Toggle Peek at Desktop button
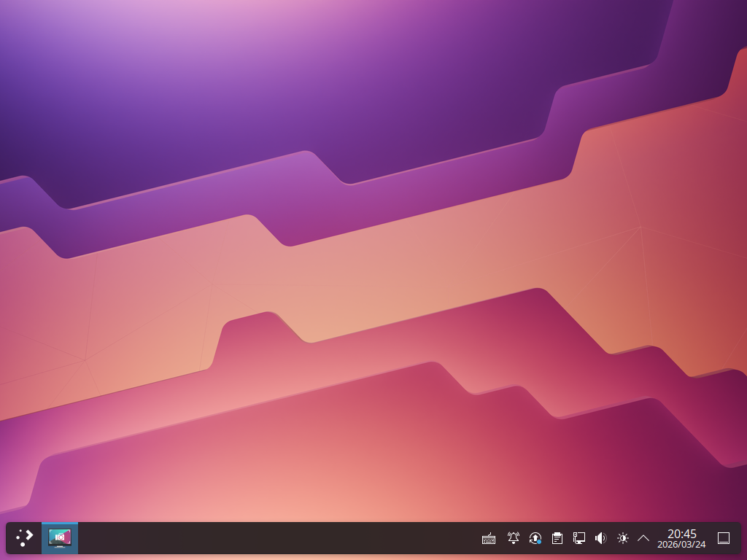 (x=724, y=538)
